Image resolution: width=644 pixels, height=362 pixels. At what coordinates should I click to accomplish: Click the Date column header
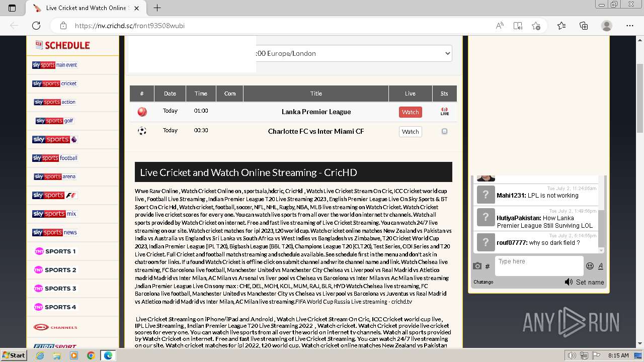point(170,94)
